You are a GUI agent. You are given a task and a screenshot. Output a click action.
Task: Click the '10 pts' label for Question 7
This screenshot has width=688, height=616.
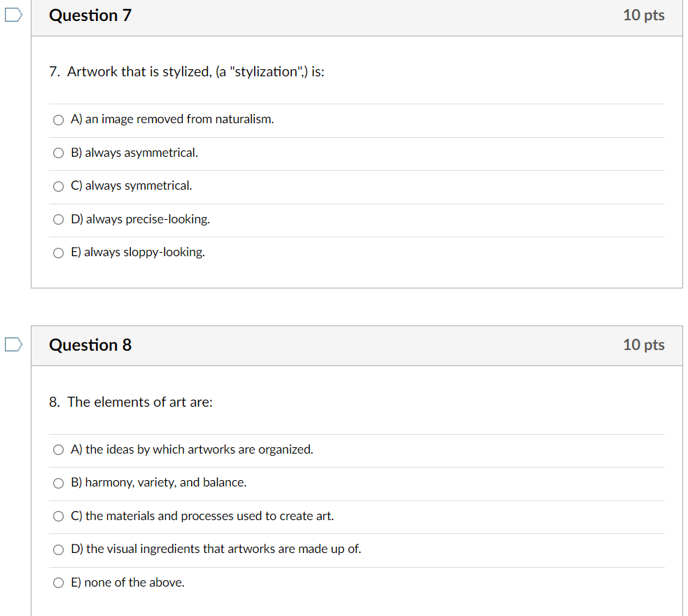pos(643,15)
